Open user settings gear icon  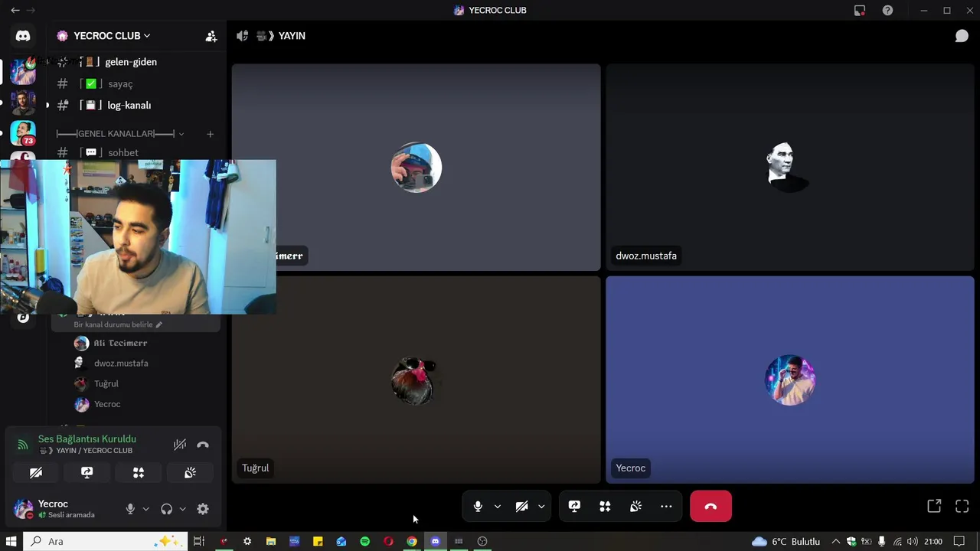click(203, 509)
